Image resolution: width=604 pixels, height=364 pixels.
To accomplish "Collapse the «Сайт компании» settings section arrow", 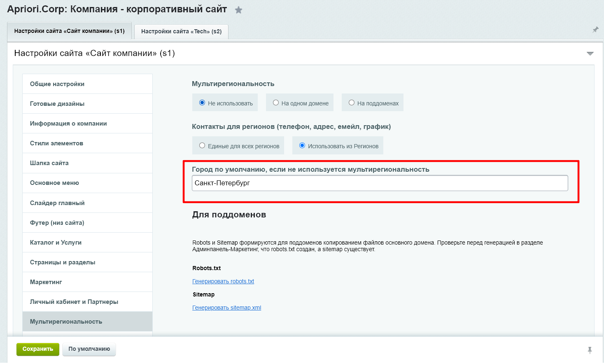I will [590, 54].
